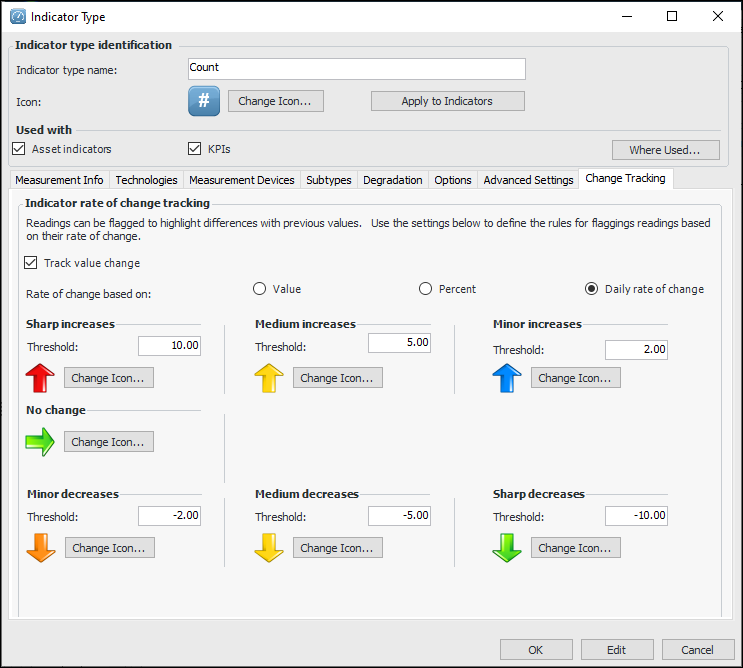Click the Sharp increases threshold field
The width and height of the screenshot is (743, 668).
click(x=170, y=345)
